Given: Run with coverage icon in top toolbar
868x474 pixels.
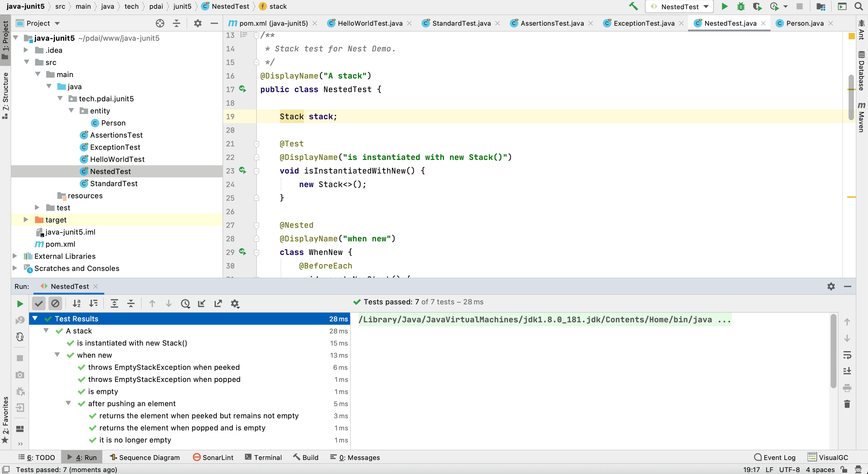Looking at the screenshot, I should (x=757, y=6).
